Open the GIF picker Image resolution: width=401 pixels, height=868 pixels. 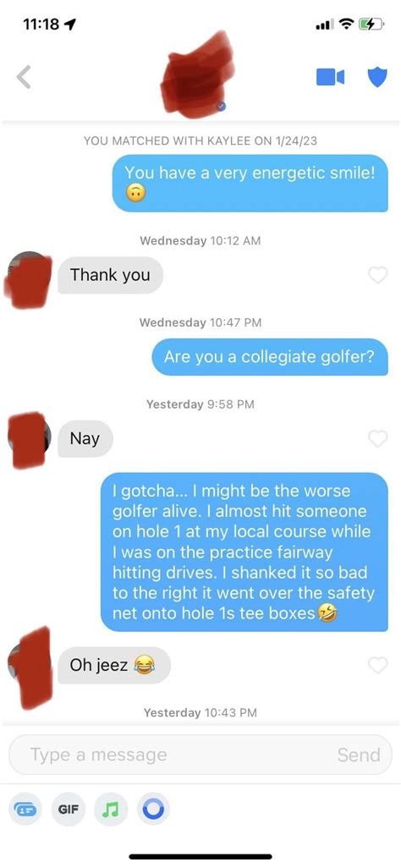[69, 810]
